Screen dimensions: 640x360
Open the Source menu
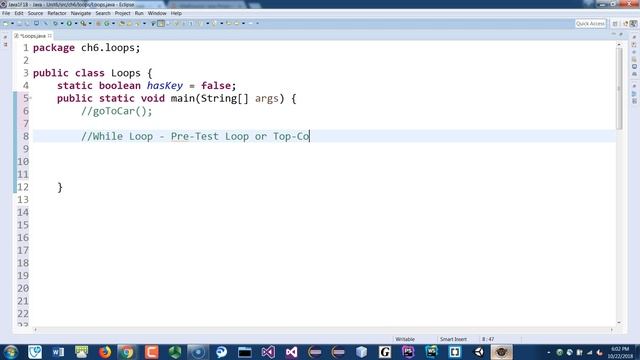pos(35,13)
